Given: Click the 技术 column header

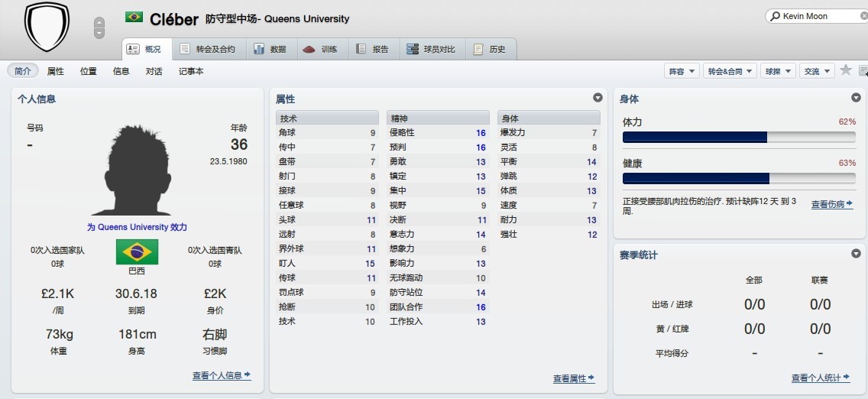Looking at the screenshot, I should click(x=327, y=118).
